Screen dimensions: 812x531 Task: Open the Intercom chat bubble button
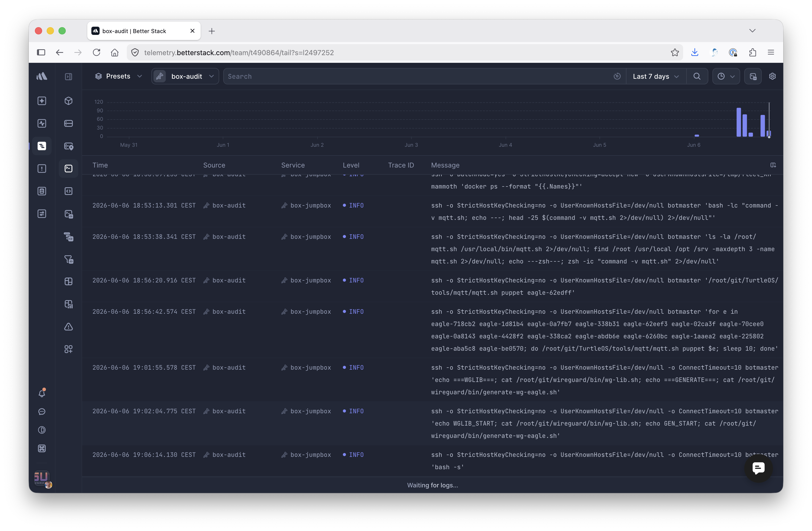click(x=758, y=468)
